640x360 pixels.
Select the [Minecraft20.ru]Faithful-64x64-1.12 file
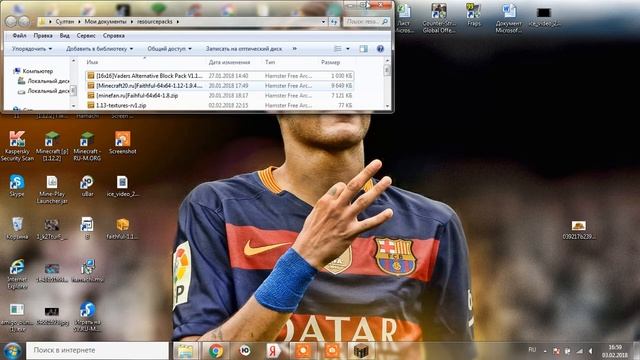(x=220, y=86)
